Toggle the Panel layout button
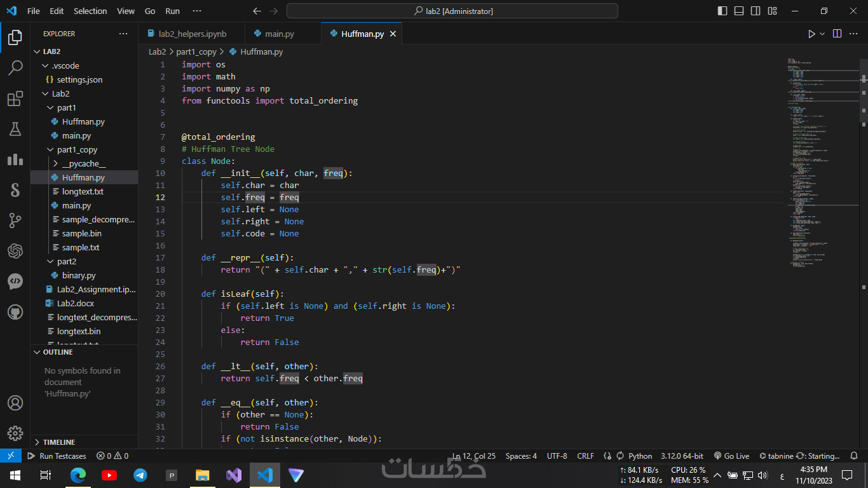The image size is (868, 488). click(x=739, y=11)
